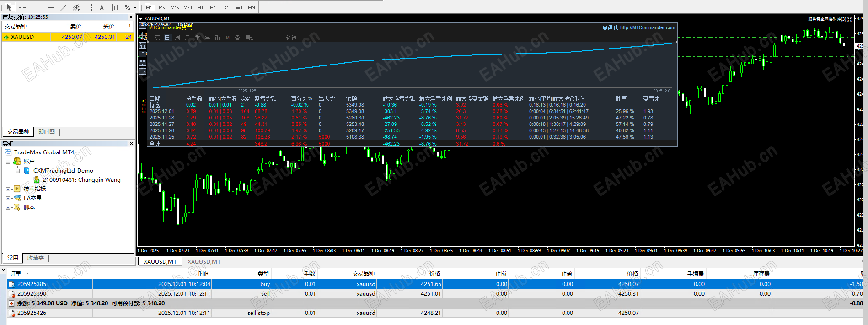Viewport: 868px width, 325px height.
Task: Switch to second XAUUSD,M1 chart tab
Action: pyautogui.click(x=204, y=261)
